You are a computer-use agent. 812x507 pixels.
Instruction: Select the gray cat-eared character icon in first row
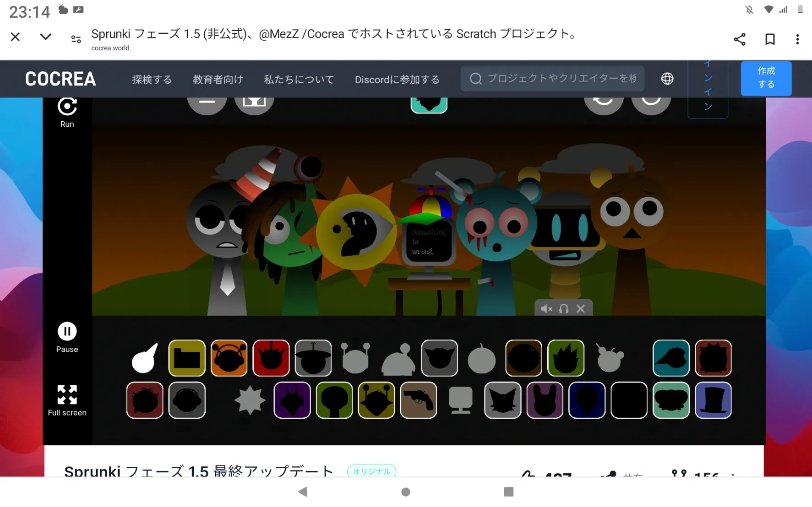(x=440, y=358)
